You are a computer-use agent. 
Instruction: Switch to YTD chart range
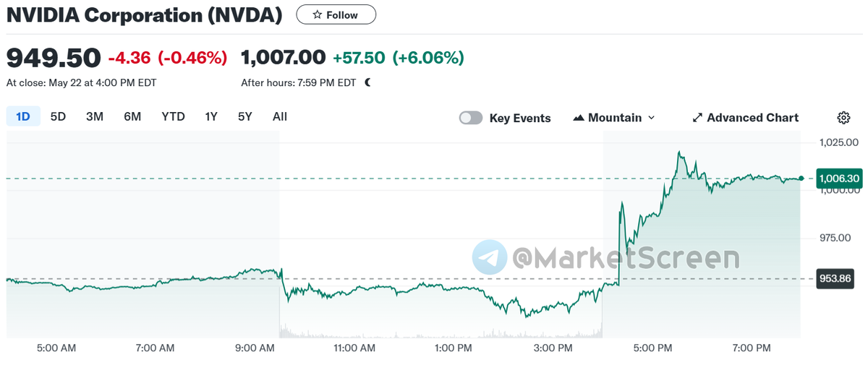click(x=173, y=116)
